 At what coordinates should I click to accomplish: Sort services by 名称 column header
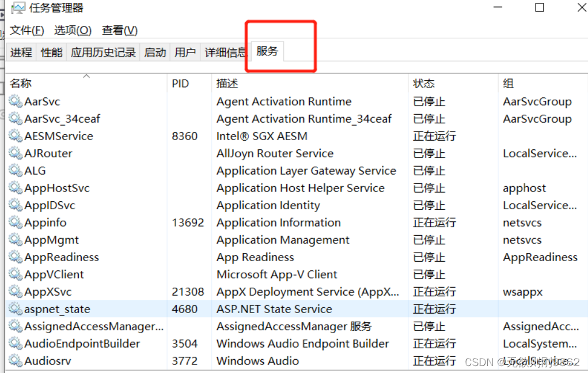click(86, 84)
